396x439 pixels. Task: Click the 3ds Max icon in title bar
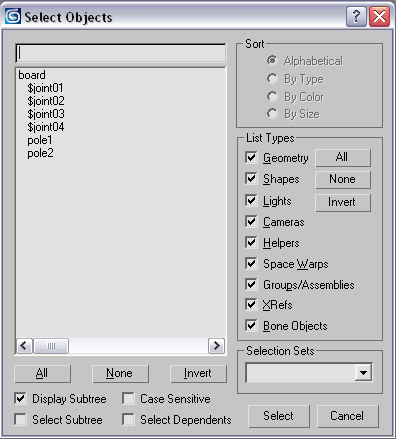tap(13, 16)
